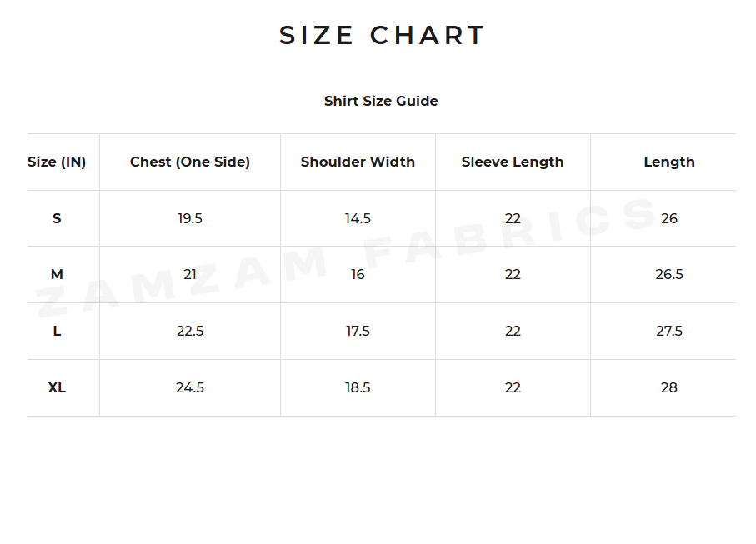The image size is (756, 544).
Task: Click the Size (IN) column header
Action: (57, 162)
